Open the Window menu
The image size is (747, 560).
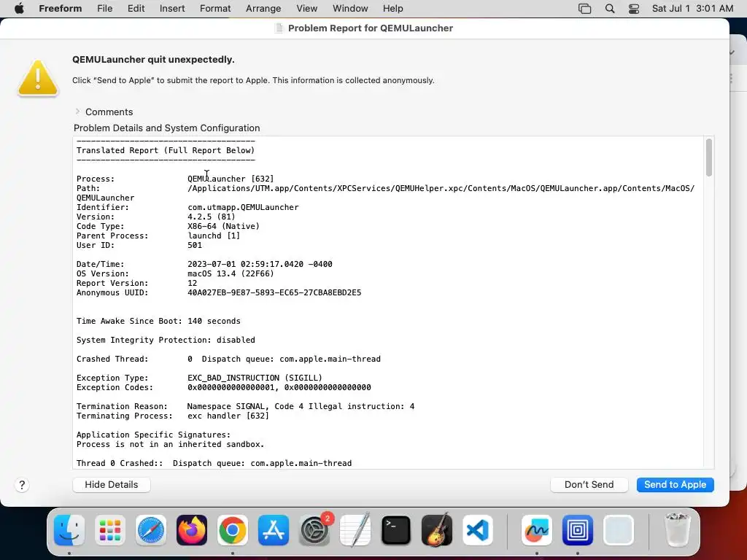pyautogui.click(x=350, y=9)
